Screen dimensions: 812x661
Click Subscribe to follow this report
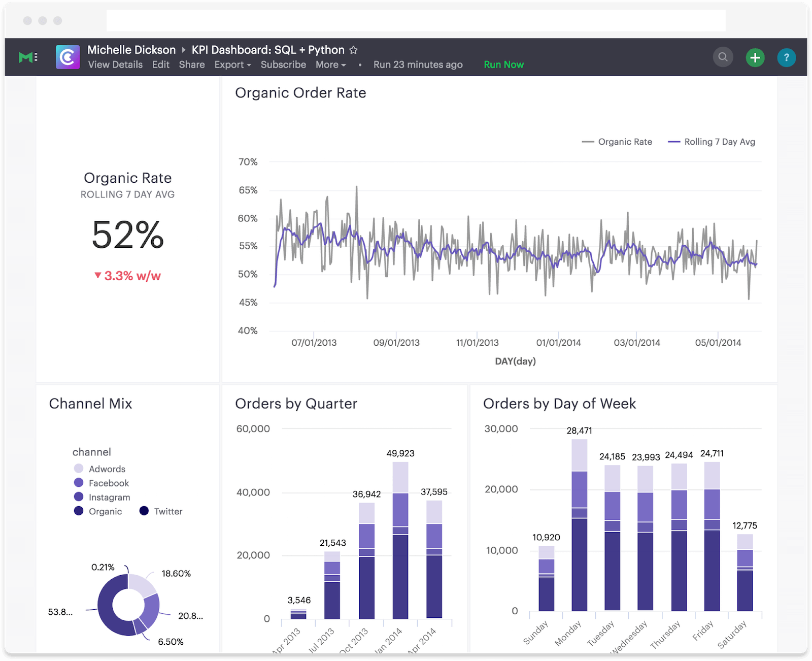click(283, 64)
